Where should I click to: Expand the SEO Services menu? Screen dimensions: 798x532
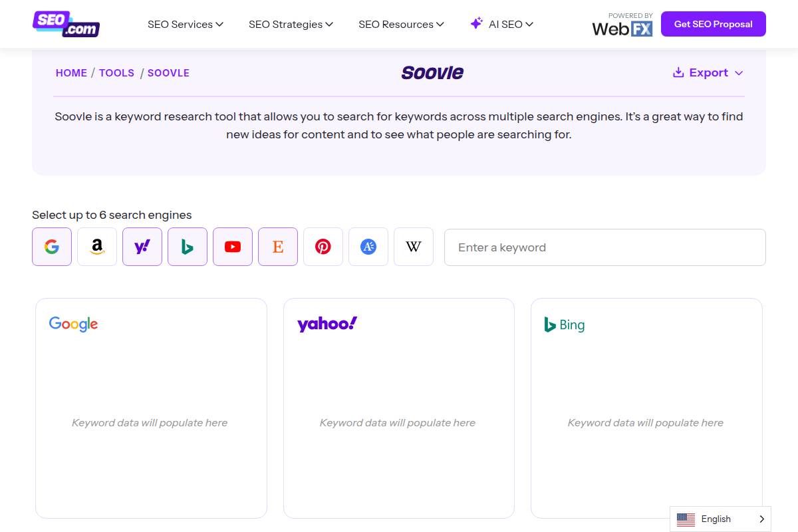[185, 24]
